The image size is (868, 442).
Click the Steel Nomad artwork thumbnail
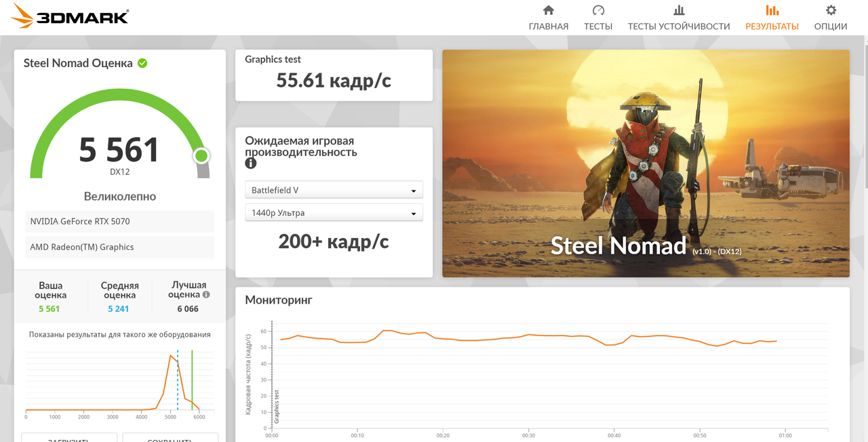[x=646, y=163]
